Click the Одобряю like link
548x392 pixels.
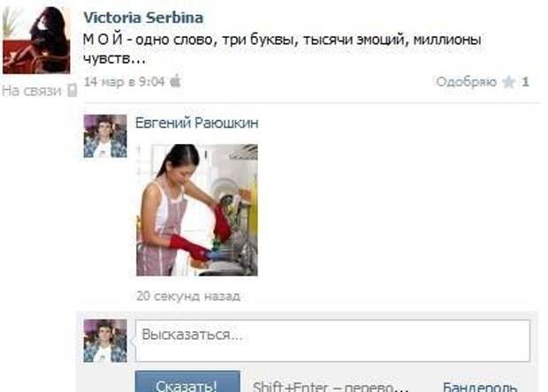coord(466,82)
